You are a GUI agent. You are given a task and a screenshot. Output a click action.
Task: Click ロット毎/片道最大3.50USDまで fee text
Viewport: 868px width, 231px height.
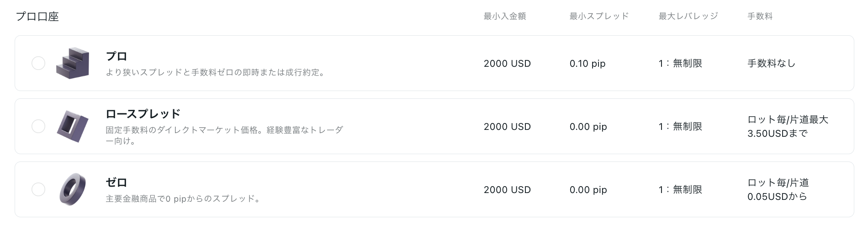pyautogui.click(x=788, y=127)
